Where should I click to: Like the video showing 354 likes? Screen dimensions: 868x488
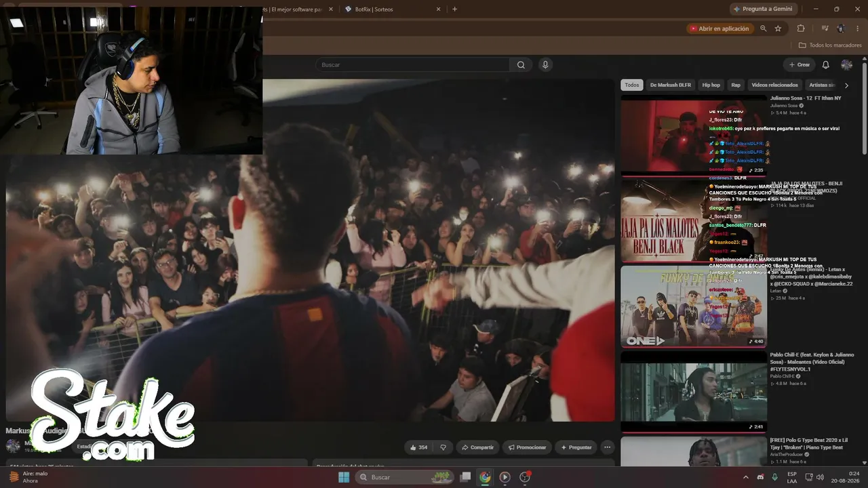coord(419,447)
